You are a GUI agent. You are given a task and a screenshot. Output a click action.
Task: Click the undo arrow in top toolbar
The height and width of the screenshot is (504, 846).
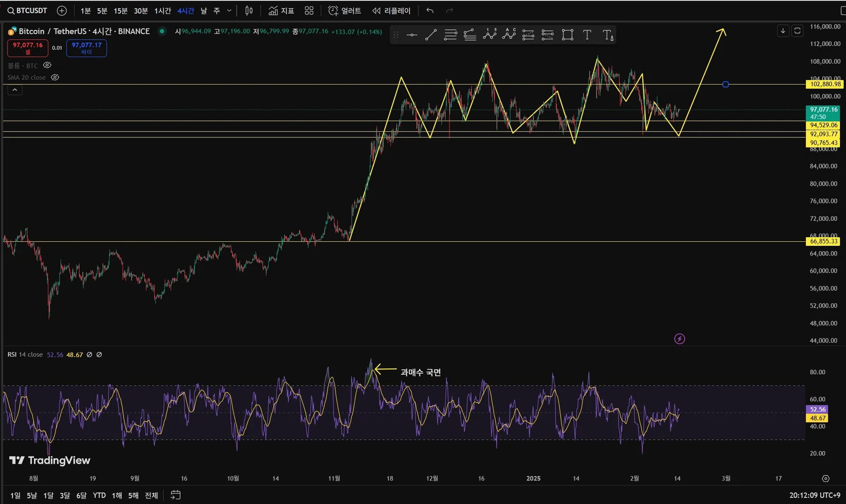[430, 11]
